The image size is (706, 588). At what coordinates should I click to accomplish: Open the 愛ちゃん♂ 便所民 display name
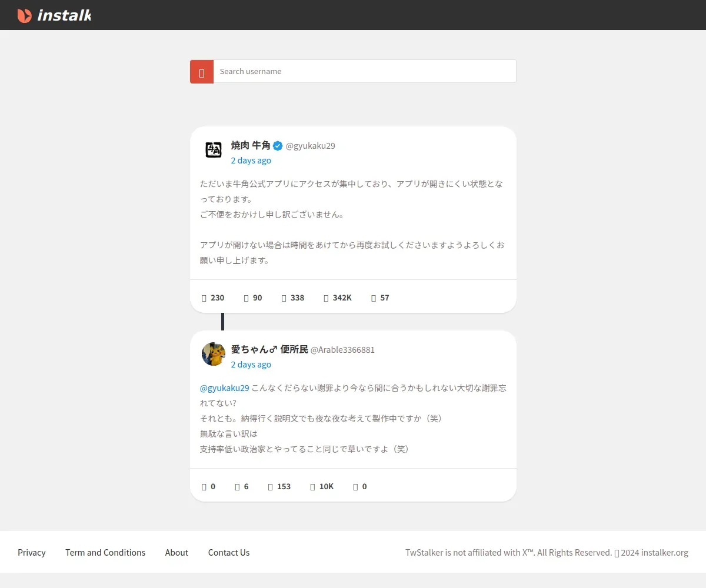pos(269,350)
